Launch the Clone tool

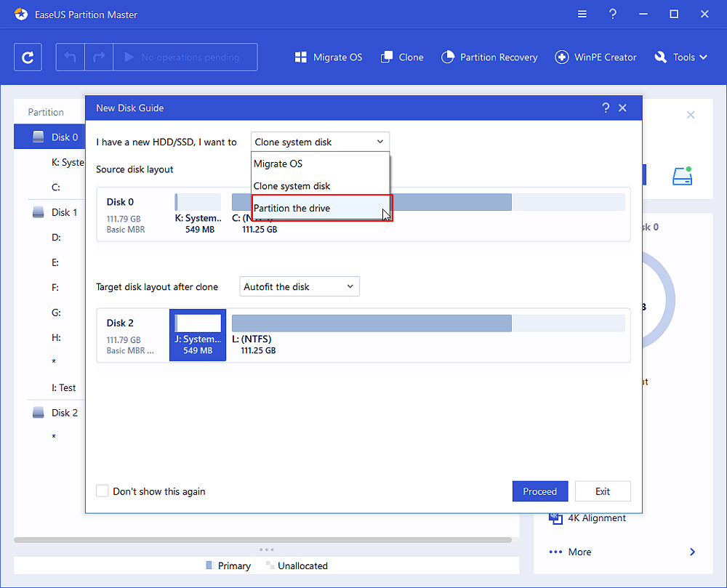[401, 57]
